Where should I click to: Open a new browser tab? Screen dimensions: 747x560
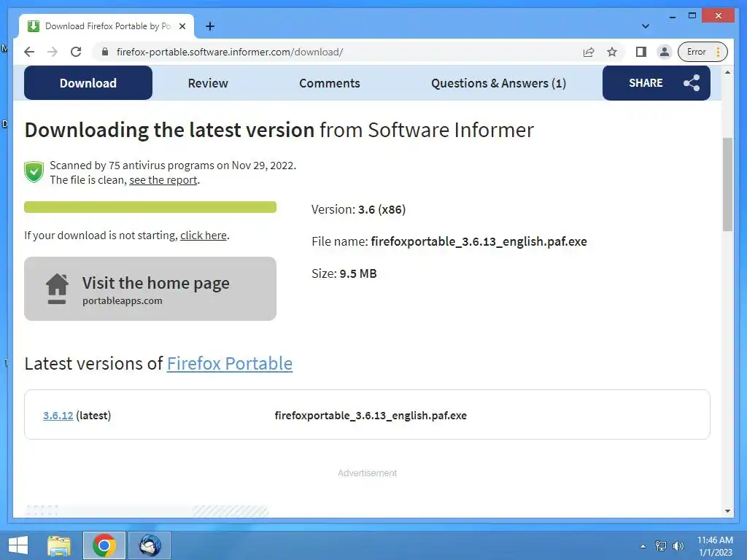tap(210, 26)
